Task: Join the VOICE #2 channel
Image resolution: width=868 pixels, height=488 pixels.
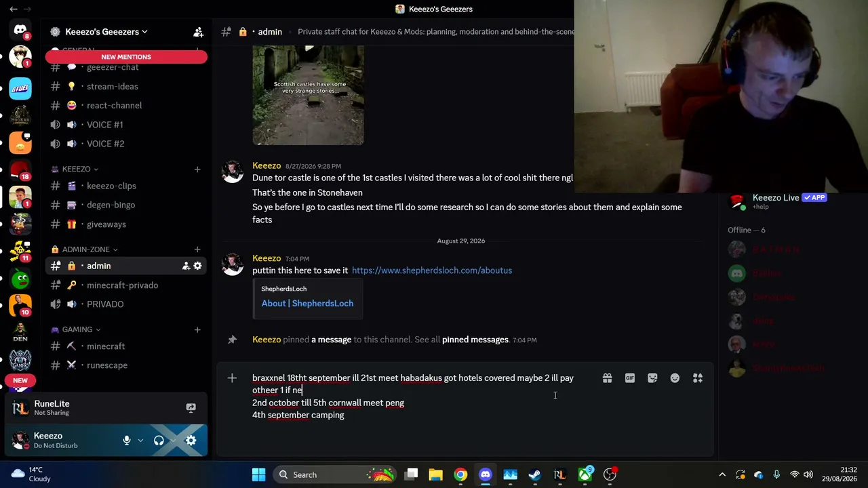Action: point(126,144)
